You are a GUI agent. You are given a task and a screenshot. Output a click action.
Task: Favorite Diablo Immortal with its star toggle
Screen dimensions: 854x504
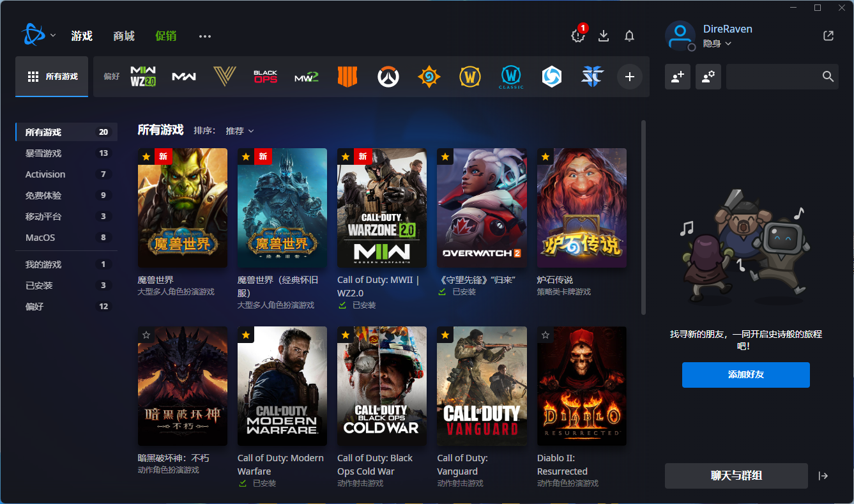pos(146,335)
